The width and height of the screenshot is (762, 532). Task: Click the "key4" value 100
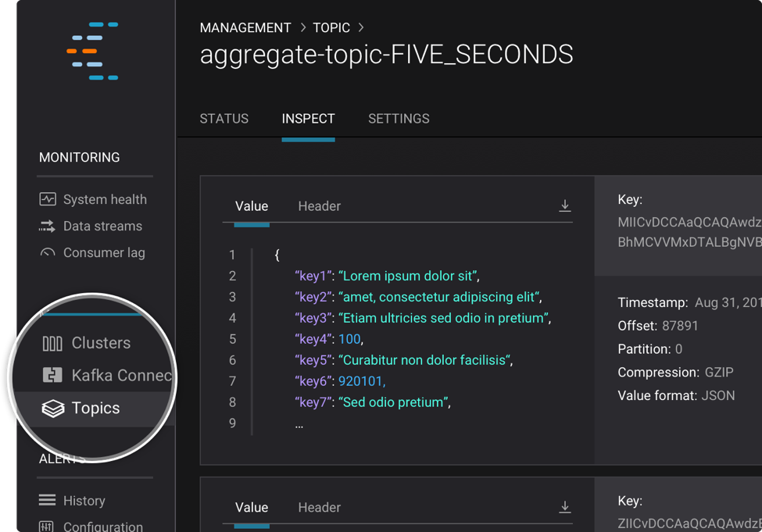click(350, 338)
